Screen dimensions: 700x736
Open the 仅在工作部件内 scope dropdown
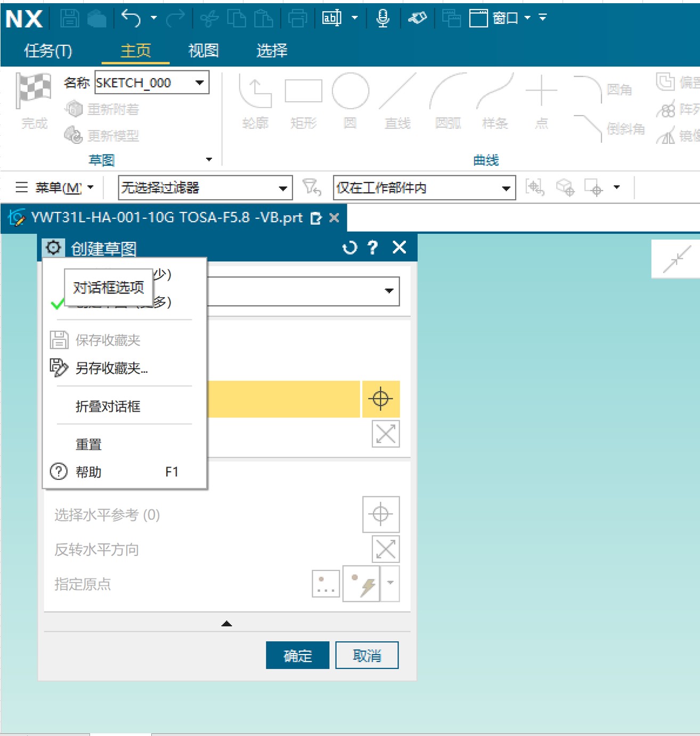506,188
